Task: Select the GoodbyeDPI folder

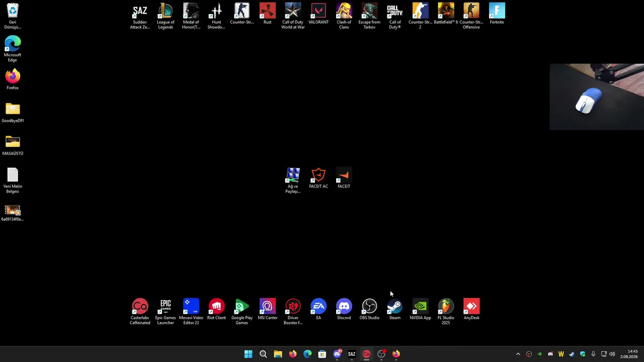Action: tap(13, 112)
